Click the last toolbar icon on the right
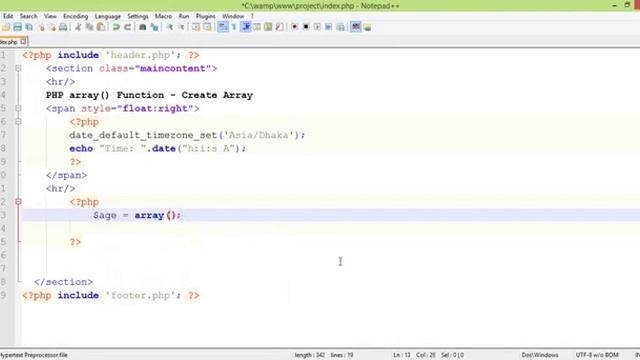 click(x=367, y=27)
